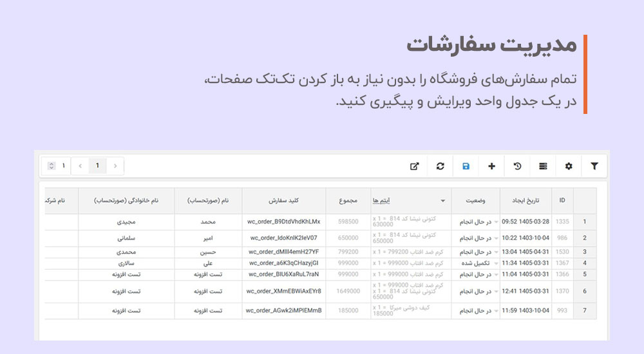Select row number 4 header
Viewport: 644px width, 354px height.
pyautogui.click(x=585, y=263)
